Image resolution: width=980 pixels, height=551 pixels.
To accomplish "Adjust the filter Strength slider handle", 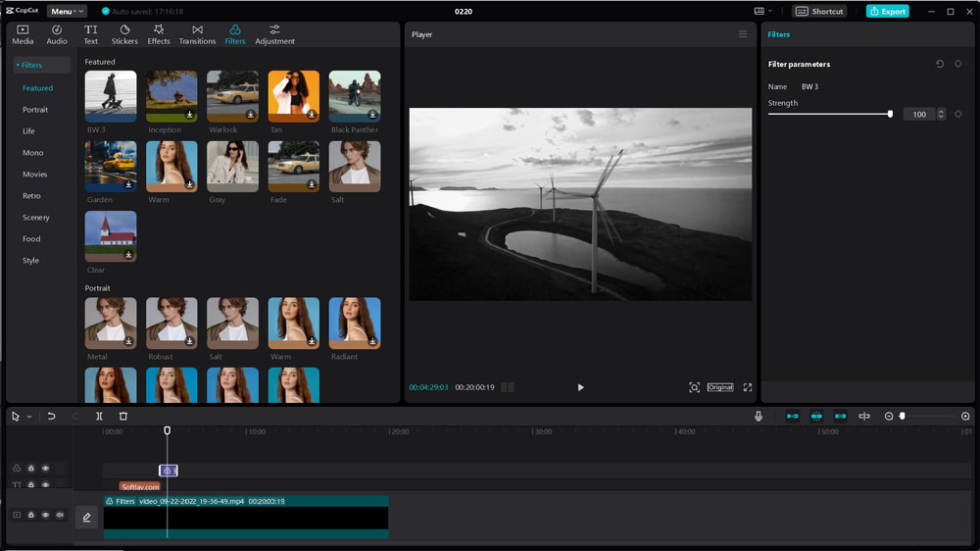I will coord(890,114).
